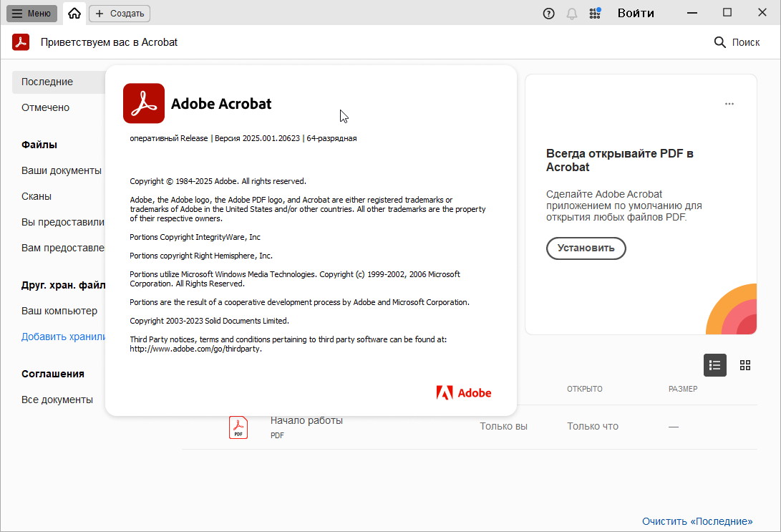The height and width of the screenshot is (532, 781).
Task: Click the Copyright 1984-2025 Adobe text line
Action: (x=218, y=181)
